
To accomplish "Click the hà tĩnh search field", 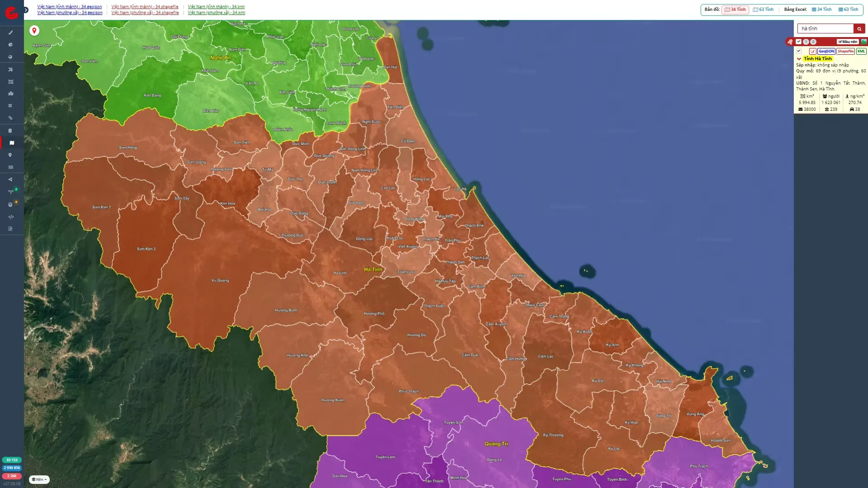I will [x=825, y=28].
